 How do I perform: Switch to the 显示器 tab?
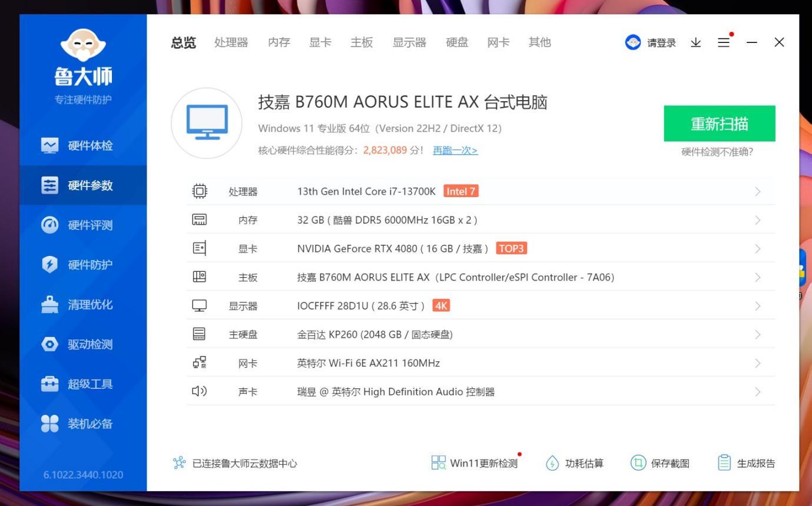click(409, 42)
